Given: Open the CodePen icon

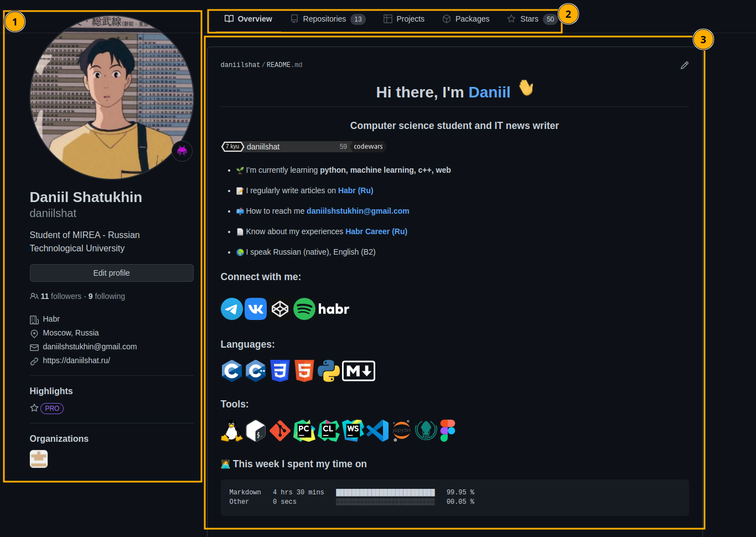Looking at the screenshot, I should 280,309.
